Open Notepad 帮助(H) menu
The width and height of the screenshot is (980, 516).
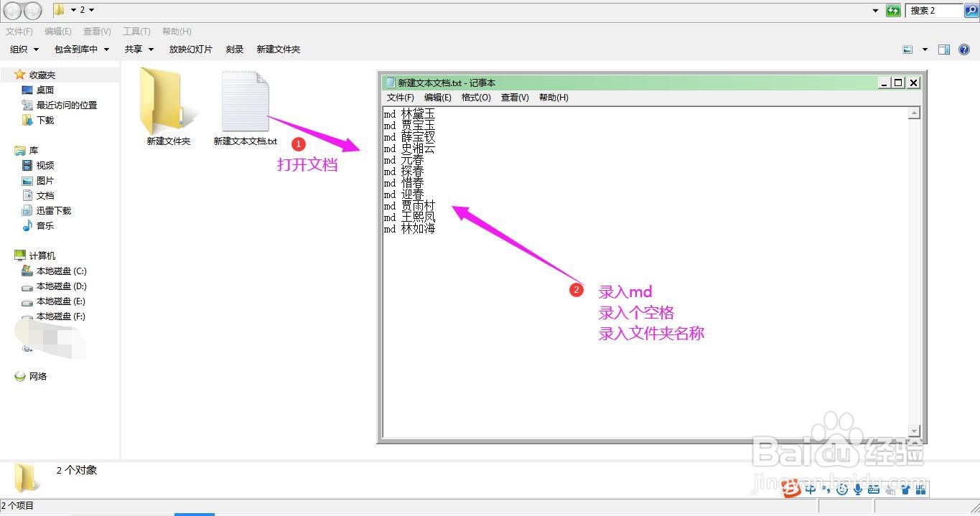[x=554, y=98]
